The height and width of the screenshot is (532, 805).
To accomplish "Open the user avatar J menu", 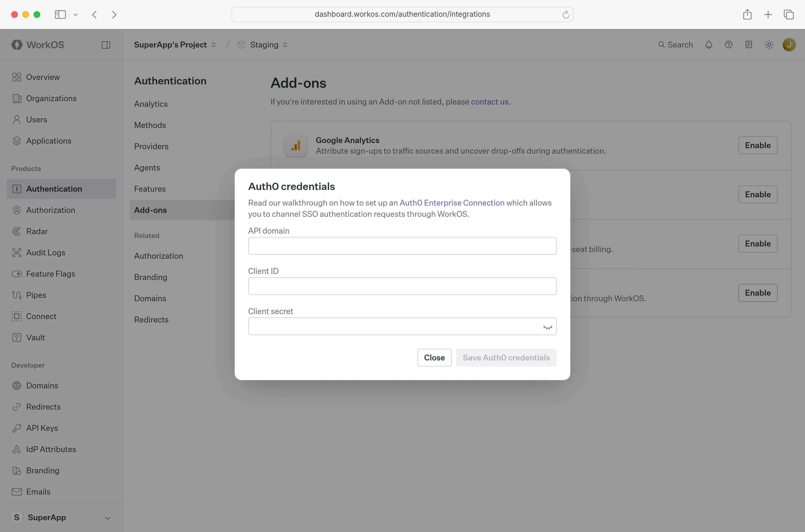I will tap(789, 45).
